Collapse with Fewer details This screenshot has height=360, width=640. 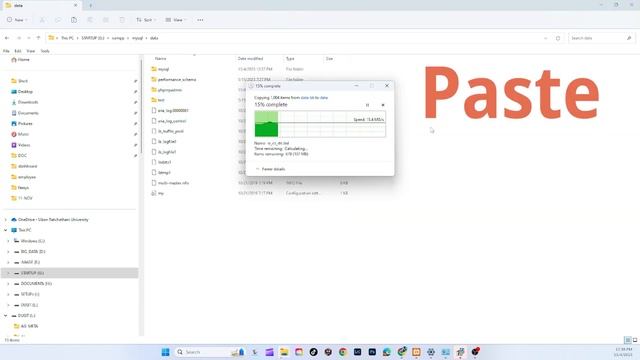(271, 169)
